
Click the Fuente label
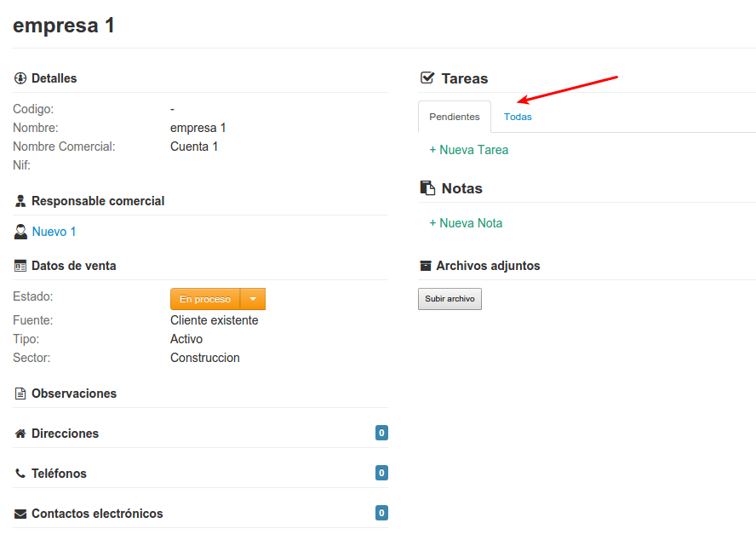tap(33, 320)
